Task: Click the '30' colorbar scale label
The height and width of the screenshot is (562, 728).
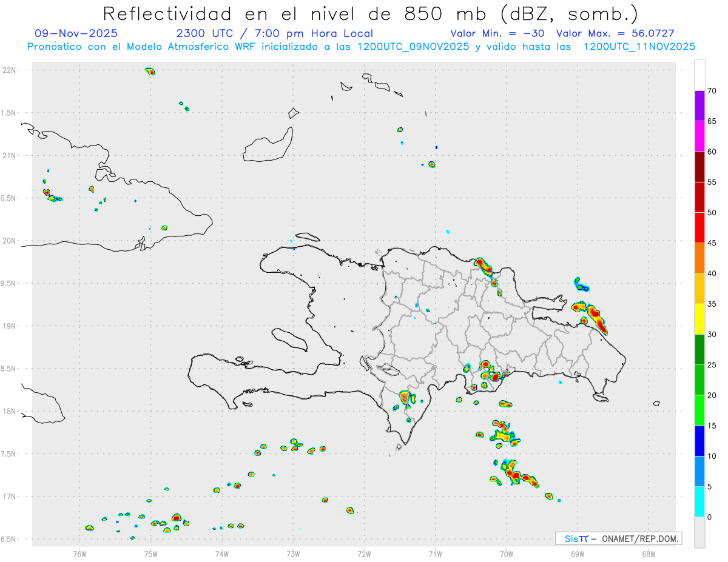Action: click(x=712, y=335)
